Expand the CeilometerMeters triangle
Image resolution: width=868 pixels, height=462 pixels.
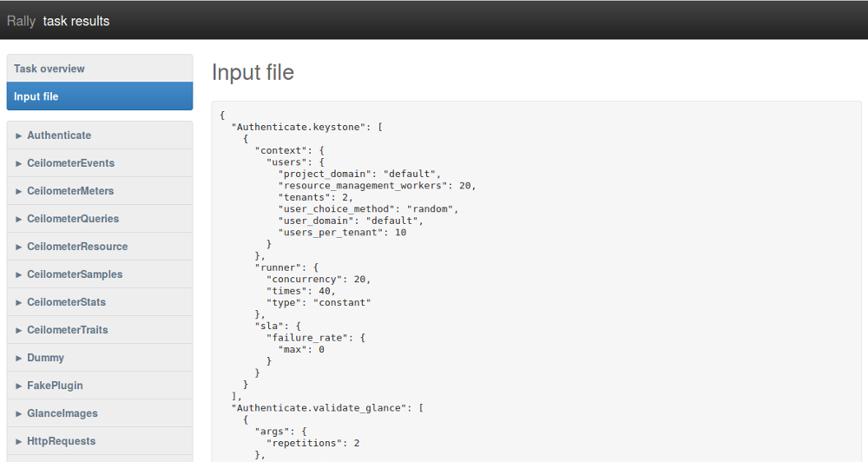click(x=19, y=192)
